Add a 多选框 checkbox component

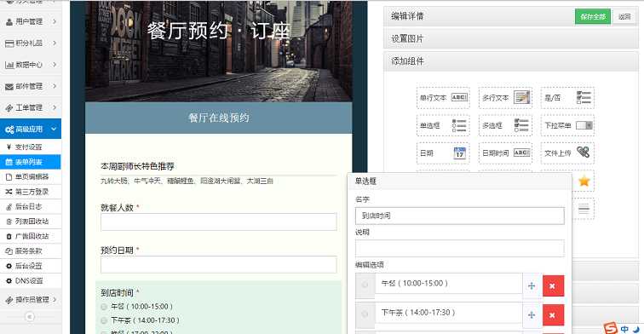(505, 125)
